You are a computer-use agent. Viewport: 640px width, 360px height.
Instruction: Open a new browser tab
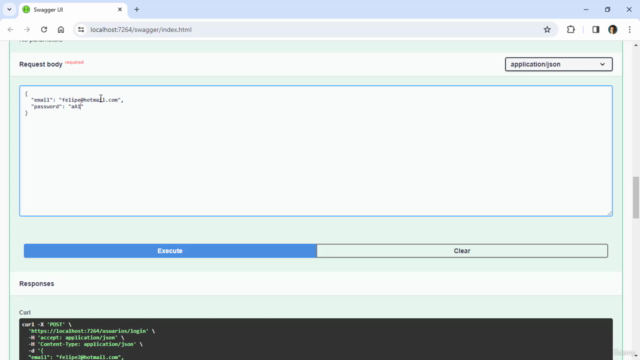pos(137,9)
